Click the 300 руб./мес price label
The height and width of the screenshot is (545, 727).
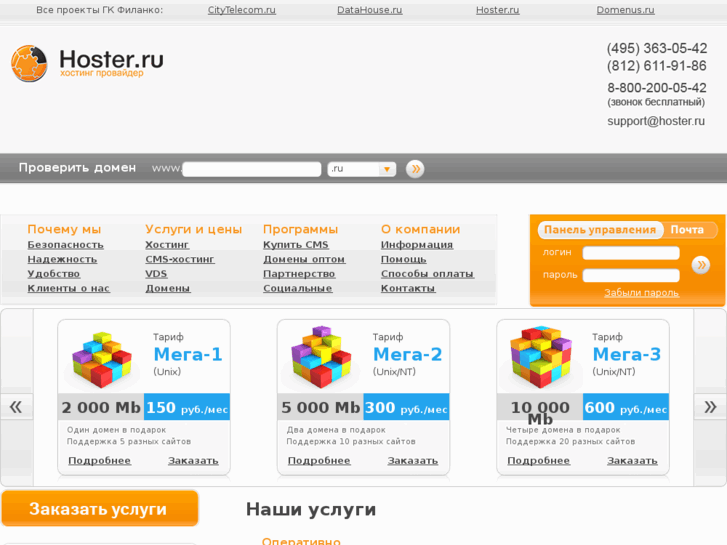(406, 407)
